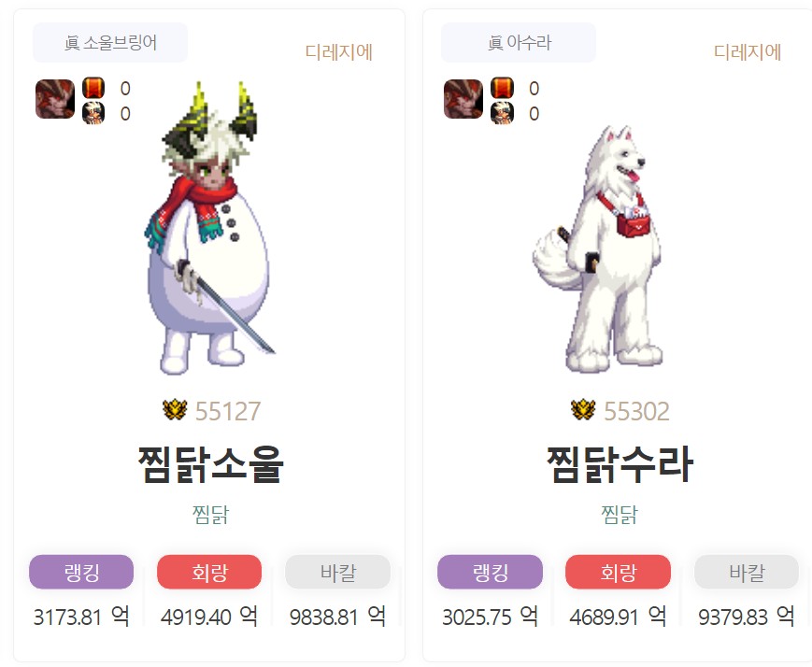Click the snowman avatar character image
The width and height of the screenshot is (812, 667).
pyautogui.click(x=209, y=228)
